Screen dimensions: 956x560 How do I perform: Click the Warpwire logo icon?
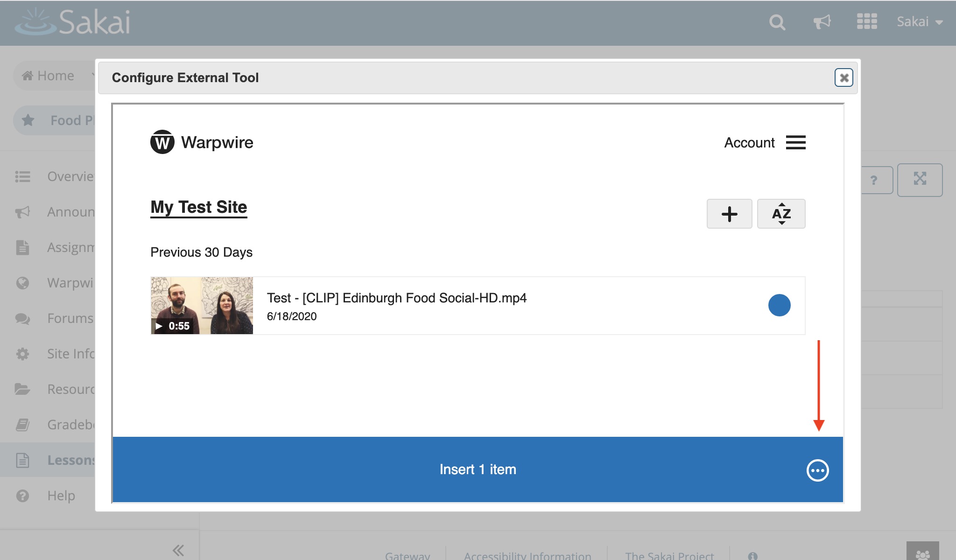(x=162, y=142)
